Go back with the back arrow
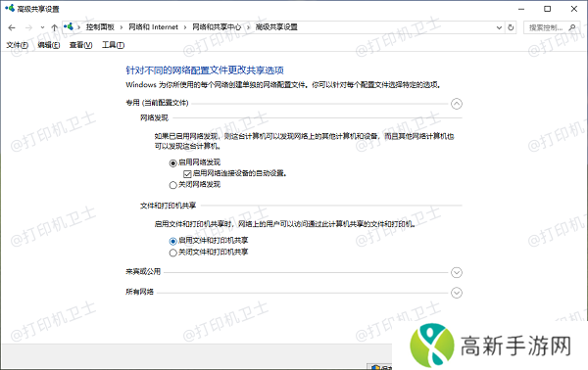This screenshot has width=588, height=370. click(x=12, y=27)
